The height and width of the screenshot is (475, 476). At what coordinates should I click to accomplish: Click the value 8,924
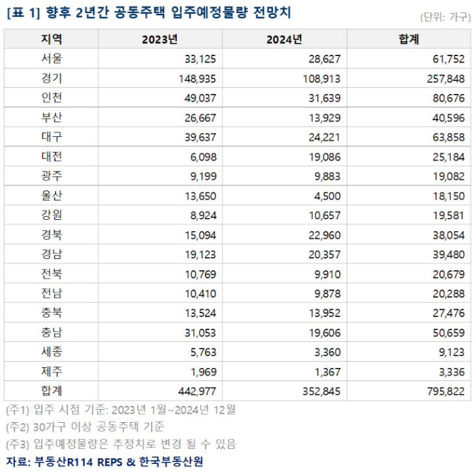(203, 215)
